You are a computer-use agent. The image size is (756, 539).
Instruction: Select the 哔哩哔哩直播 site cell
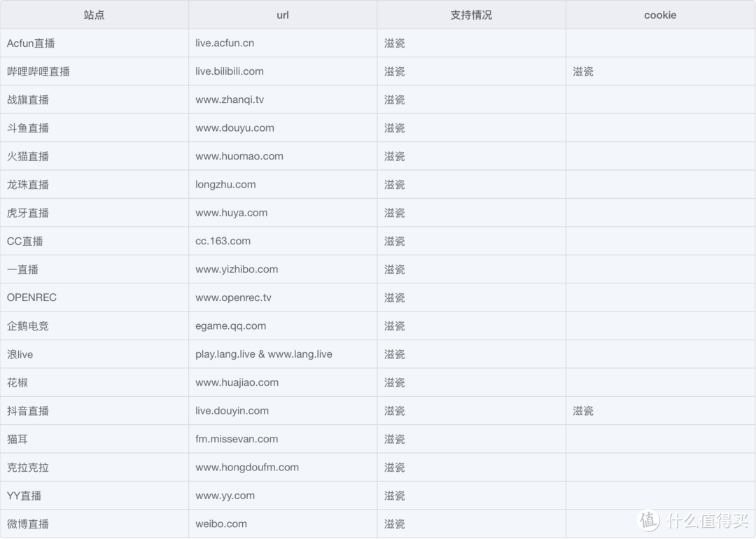pyautogui.click(x=94, y=71)
